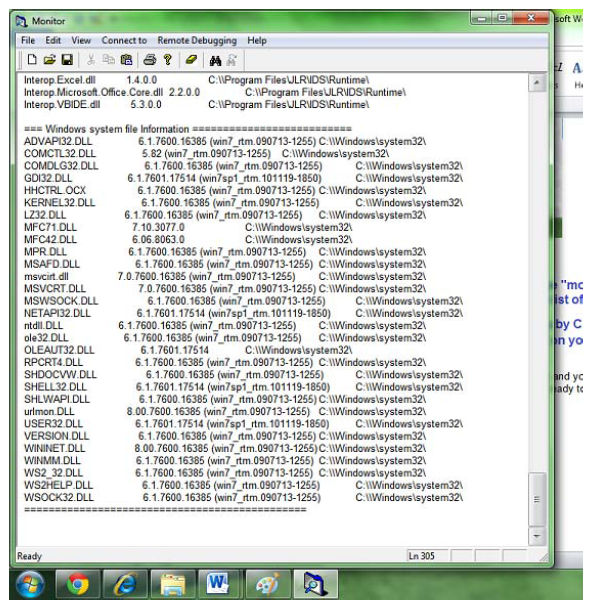Open the Connect to menu
Screen dimensions: 592x609
[124, 40]
